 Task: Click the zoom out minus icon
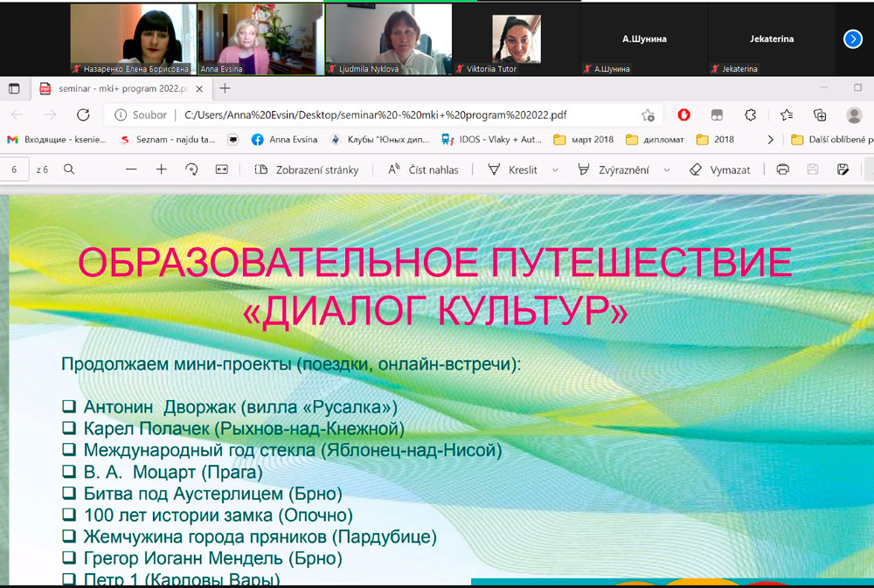point(131,169)
